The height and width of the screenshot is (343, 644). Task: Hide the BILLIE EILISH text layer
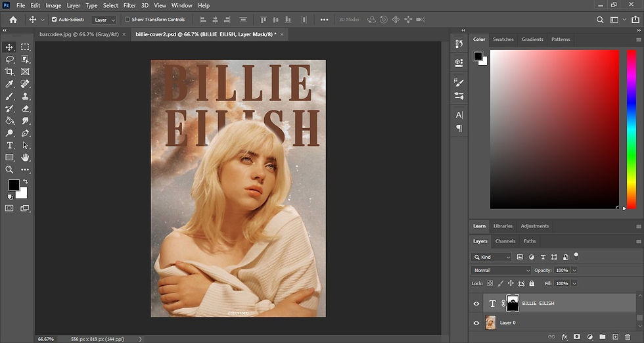[476, 304]
